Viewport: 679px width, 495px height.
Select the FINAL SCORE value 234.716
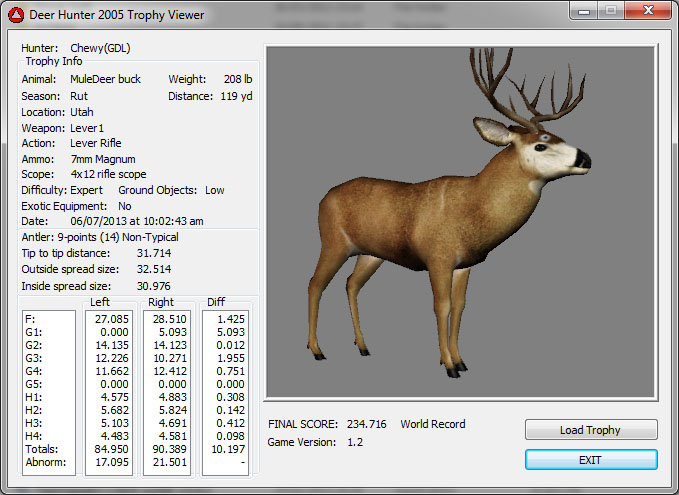(x=366, y=424)
